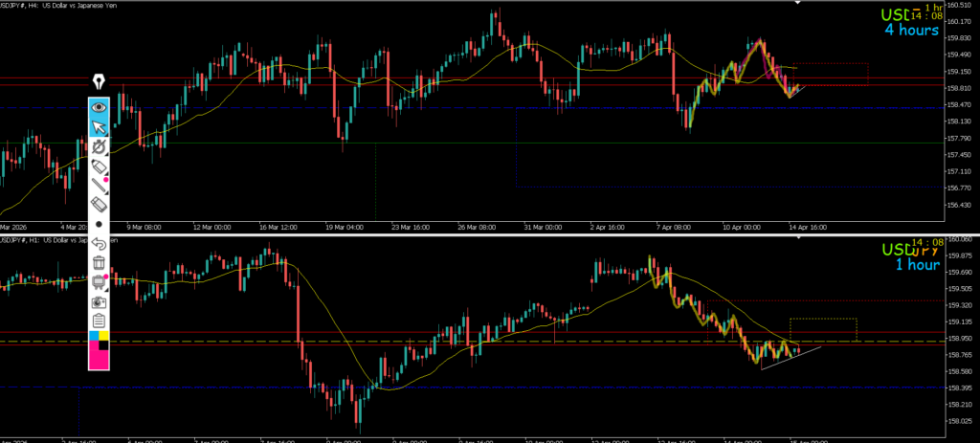Image resolution: width=980 pixels, height=443 pixels.
Task: Click the pen nib icon above the drawing toolbar
Action: pyautogui.click(x=99, y=80)
